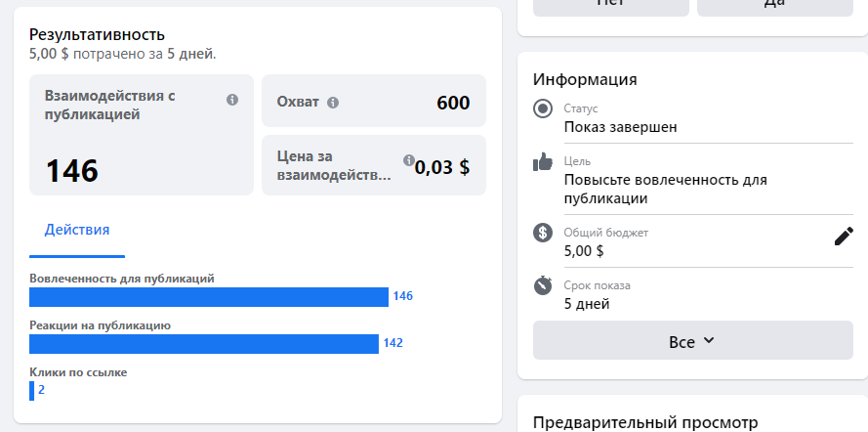Click the cost per interaction value "0,03 $"
868x432 pixels.
click(442, 166)
